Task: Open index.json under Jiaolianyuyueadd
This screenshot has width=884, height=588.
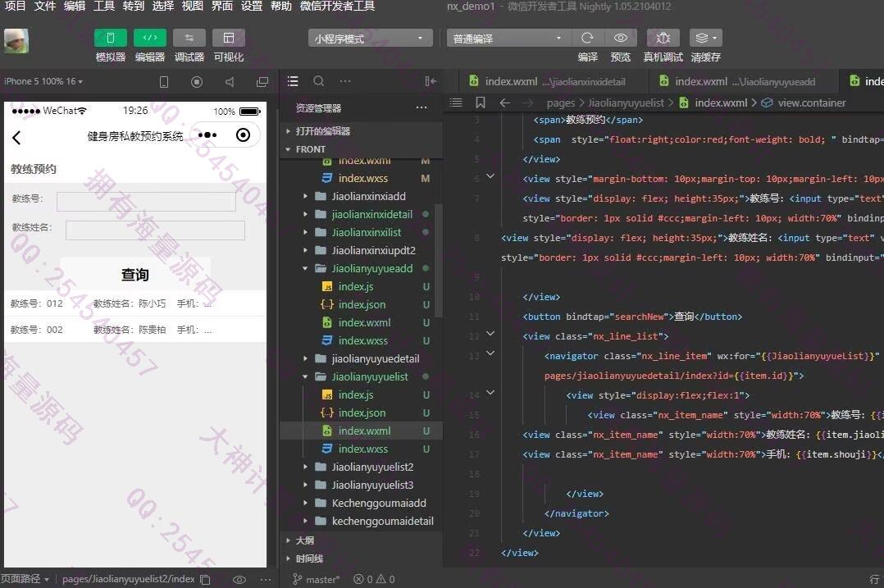Action: click(x=361, y=304)
